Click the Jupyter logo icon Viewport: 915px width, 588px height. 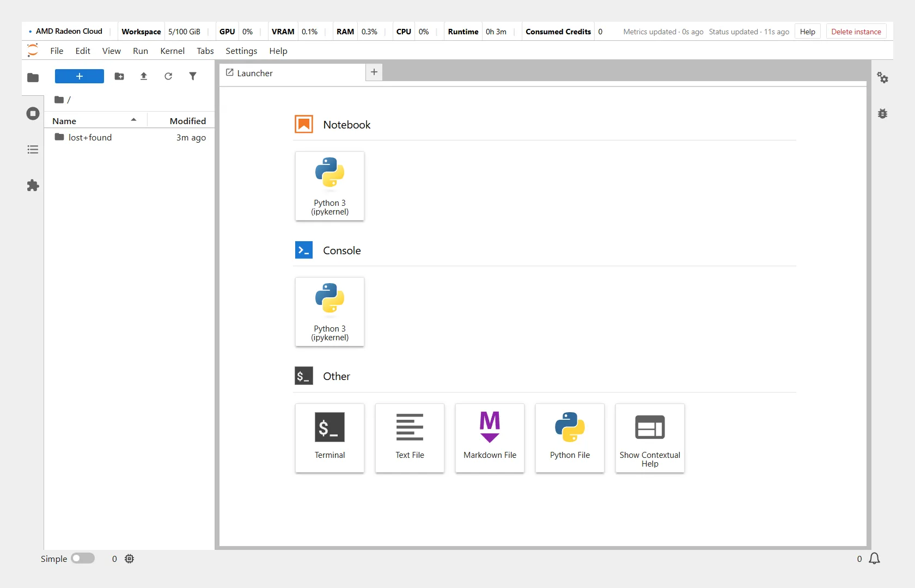33,51
